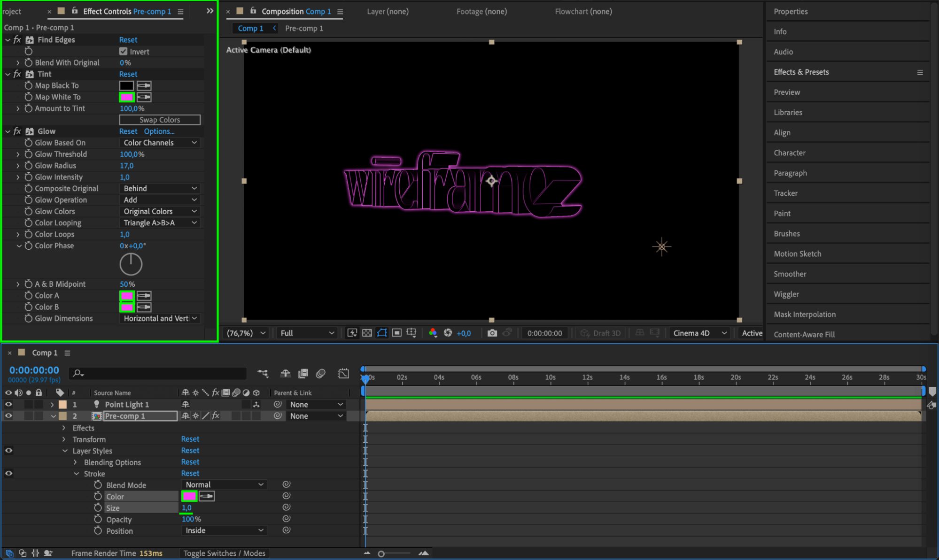Toggle visibility of Stroke layer style
The image size is (939, 560).
point(8,473)
